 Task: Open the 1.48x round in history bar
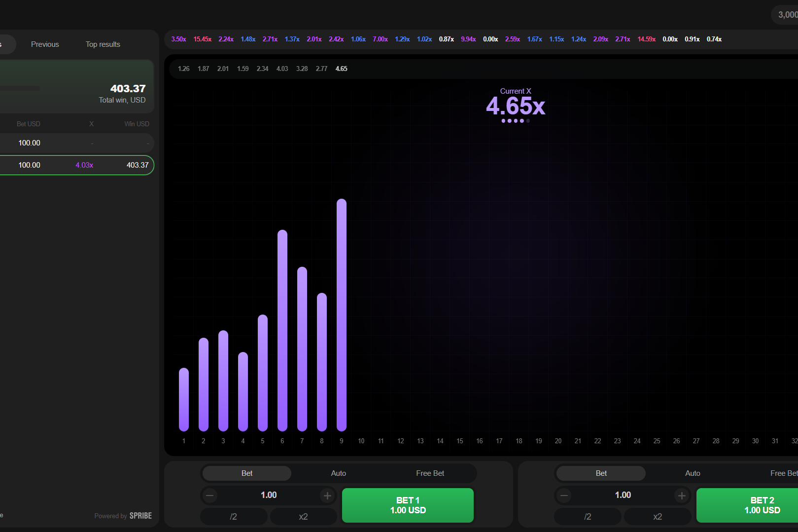(x=248, y=39)
